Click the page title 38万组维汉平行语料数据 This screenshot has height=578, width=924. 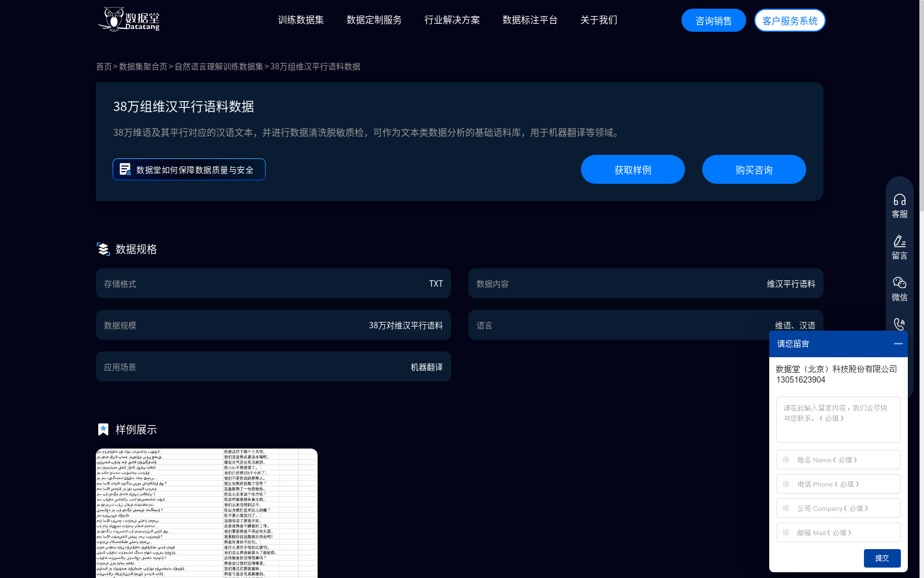(x=184, y=106)
